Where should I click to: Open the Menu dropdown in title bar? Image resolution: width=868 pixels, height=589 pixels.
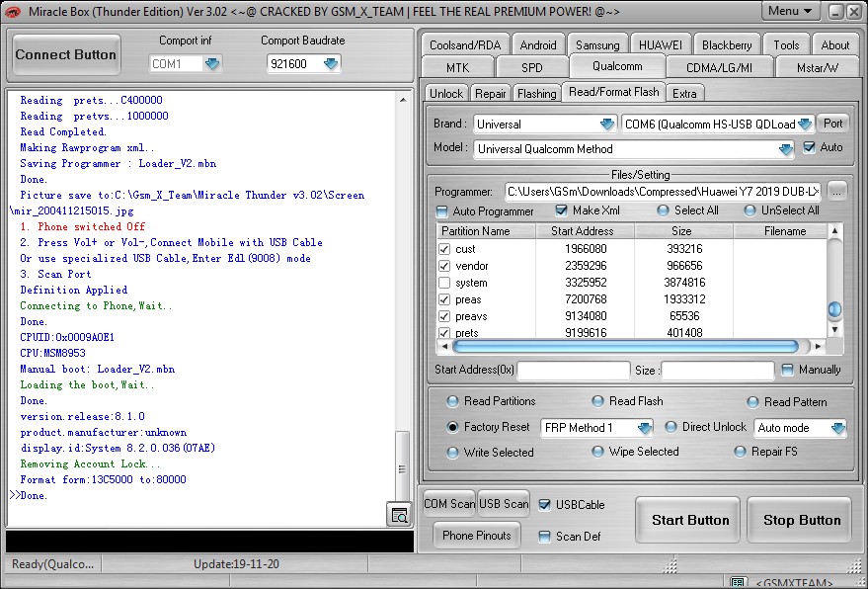tap(791, 11)
